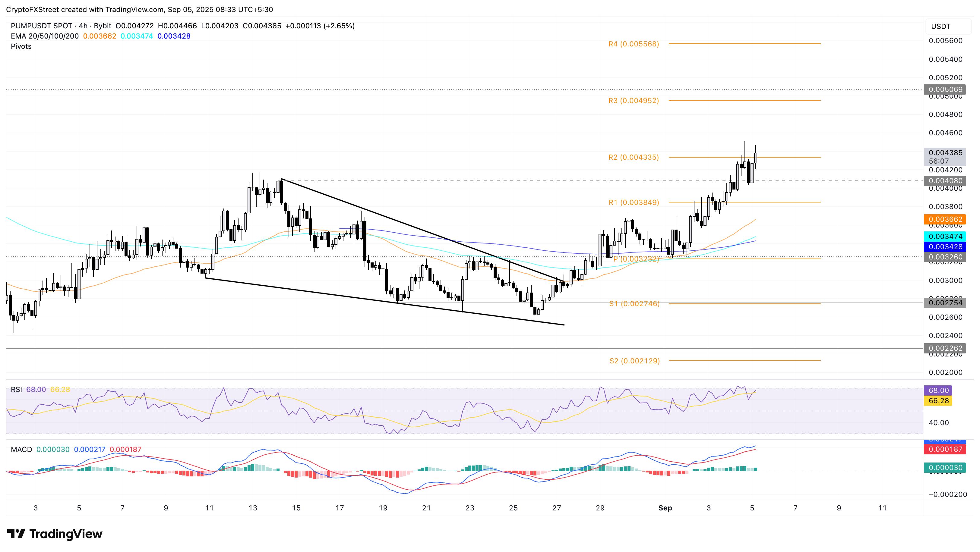This screenshot has width=980, height=552.
Task: Click the R4 (0.005568) pivot label
Action: [634, 44]
